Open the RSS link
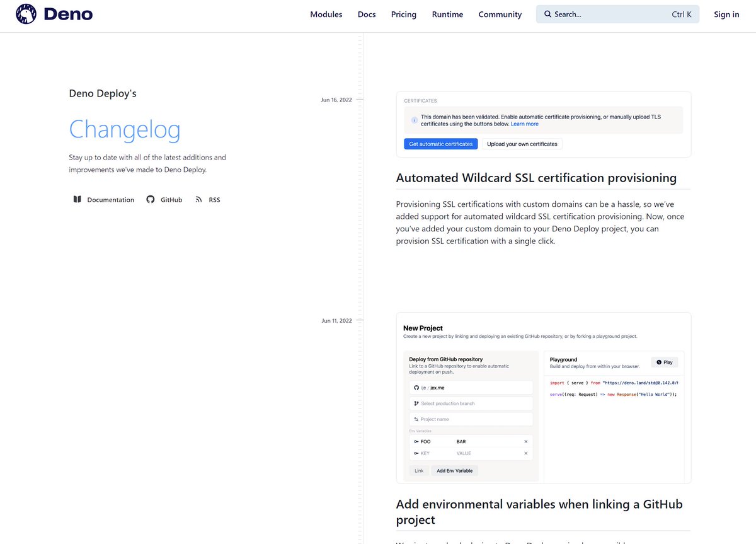Image resolution: width=756 pixels, height=544 pixels. [x=208, y=199]
